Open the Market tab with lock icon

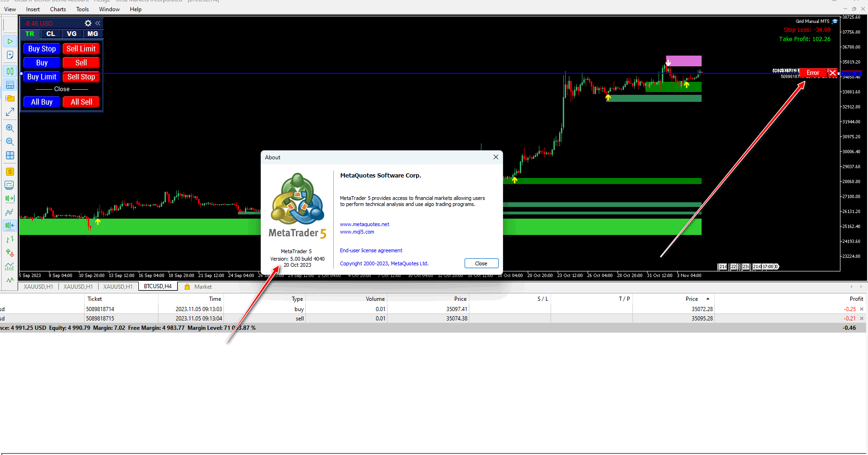click(x=198, y=287)
